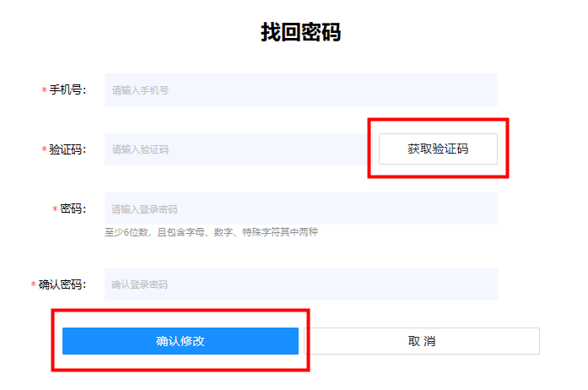The width and height of the screenshot is (588, 390).
Task: Click the red asterisk beside 验证码
Action: [x=44, y=149]
